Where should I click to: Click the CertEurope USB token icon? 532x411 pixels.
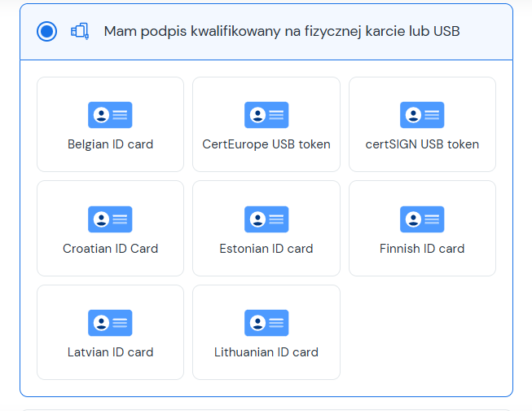[x=266, y=115]
